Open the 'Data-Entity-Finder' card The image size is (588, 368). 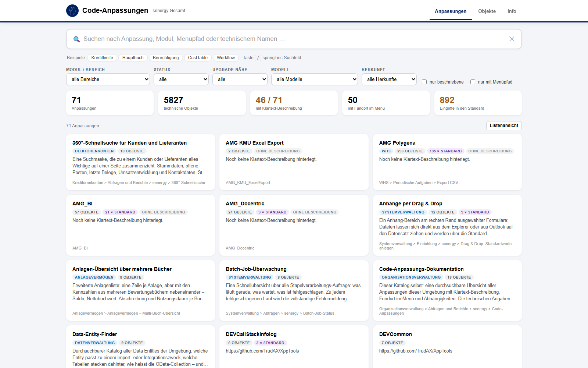[140, 347]
